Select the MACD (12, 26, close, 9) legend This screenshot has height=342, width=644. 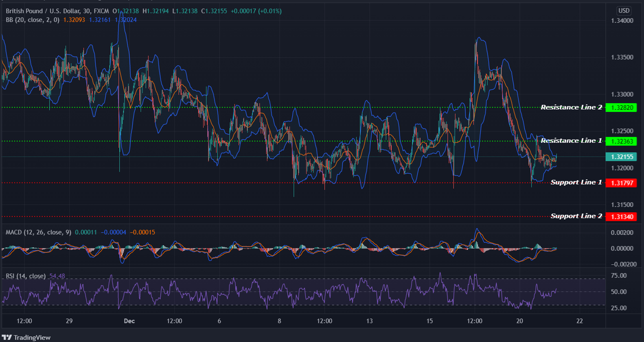(38, 232)
